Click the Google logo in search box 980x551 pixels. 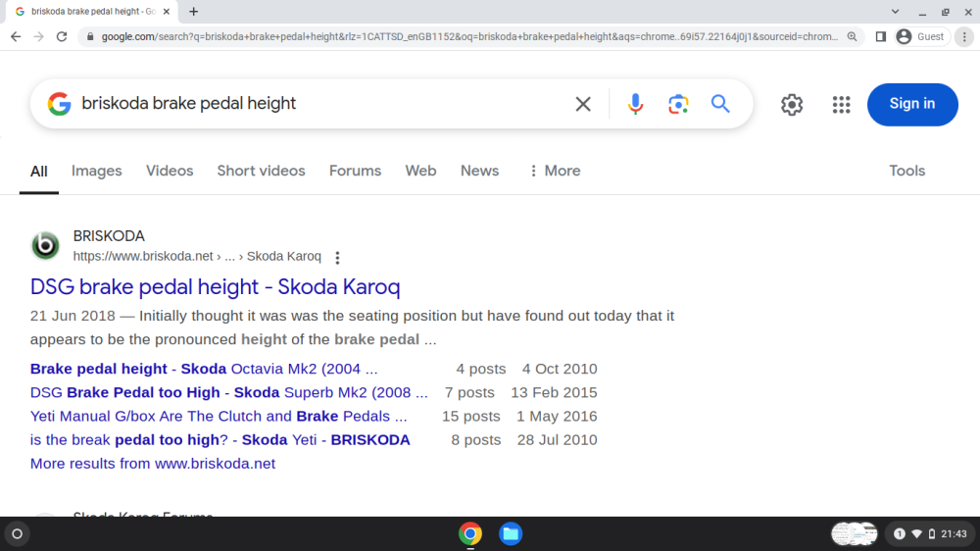click(60, 104)
